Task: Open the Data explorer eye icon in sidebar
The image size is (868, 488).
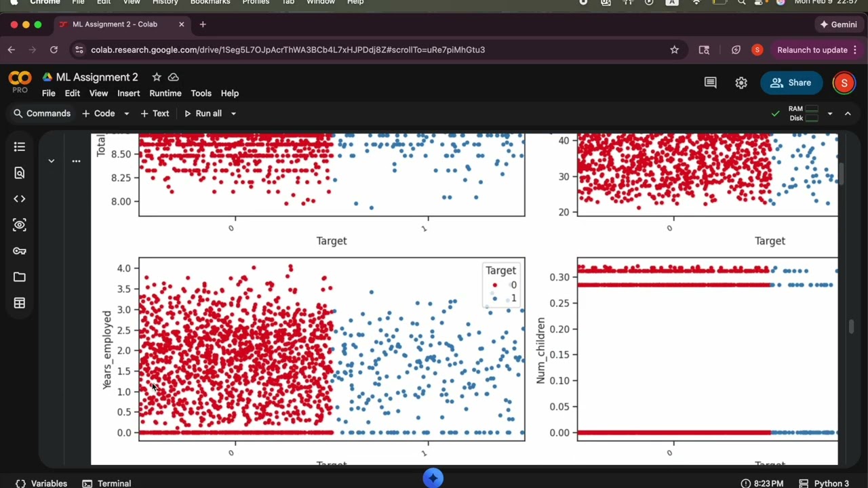Action: [20, 225]
